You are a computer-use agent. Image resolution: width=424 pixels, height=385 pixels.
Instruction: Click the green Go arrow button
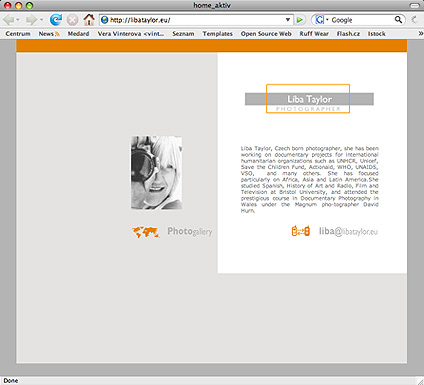click(299, 20)
